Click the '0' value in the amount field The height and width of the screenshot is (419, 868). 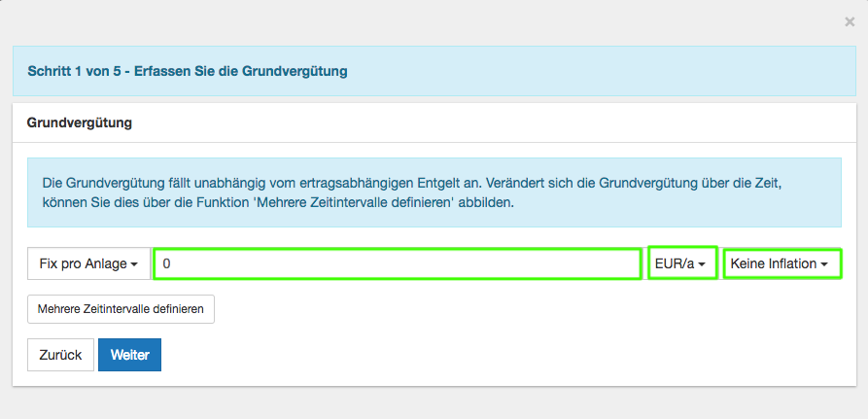(x=167, y=263)
